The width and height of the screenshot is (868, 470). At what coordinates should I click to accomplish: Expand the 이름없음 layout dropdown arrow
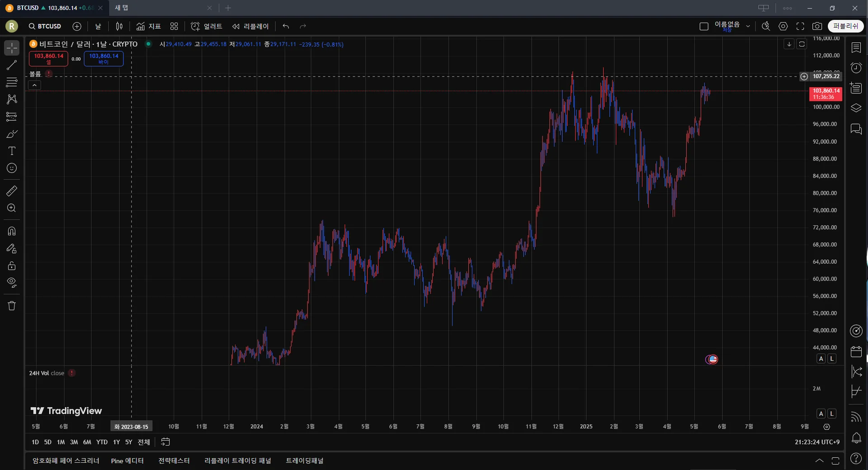748,26
